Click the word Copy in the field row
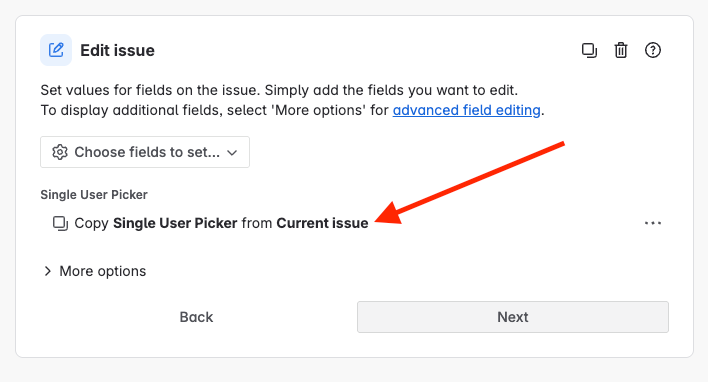The height and width of the screenshot is (382, 708). tap(91, 223)
